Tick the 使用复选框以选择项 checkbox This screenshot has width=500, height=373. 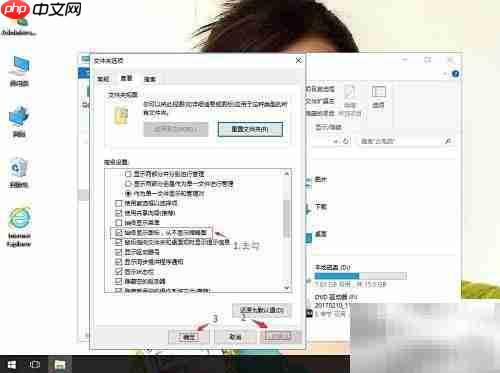pos(118,203)
